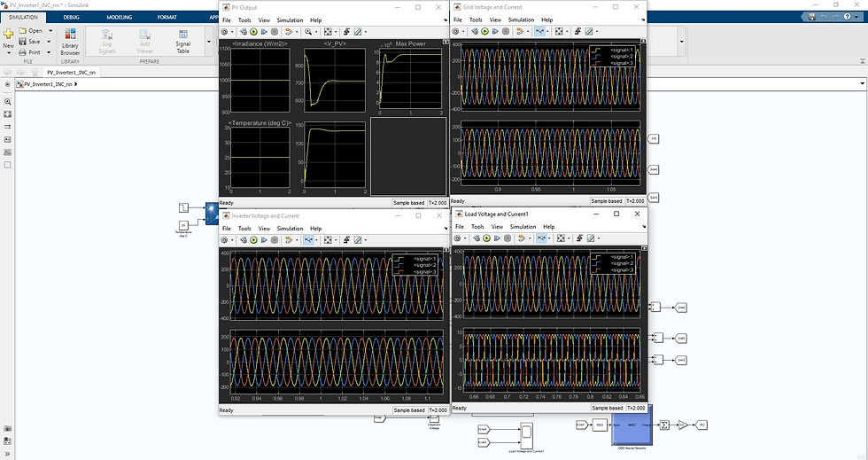This screenshot has height=460, width=868.
Task: Click fit to view icon in Simulink palette
Action: click(7, 114)
